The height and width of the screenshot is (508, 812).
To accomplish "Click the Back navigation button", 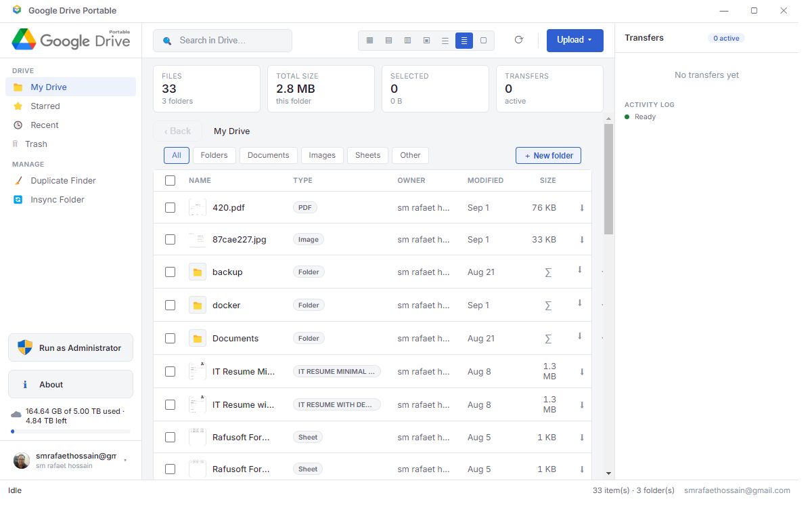I will pos(177,131).
